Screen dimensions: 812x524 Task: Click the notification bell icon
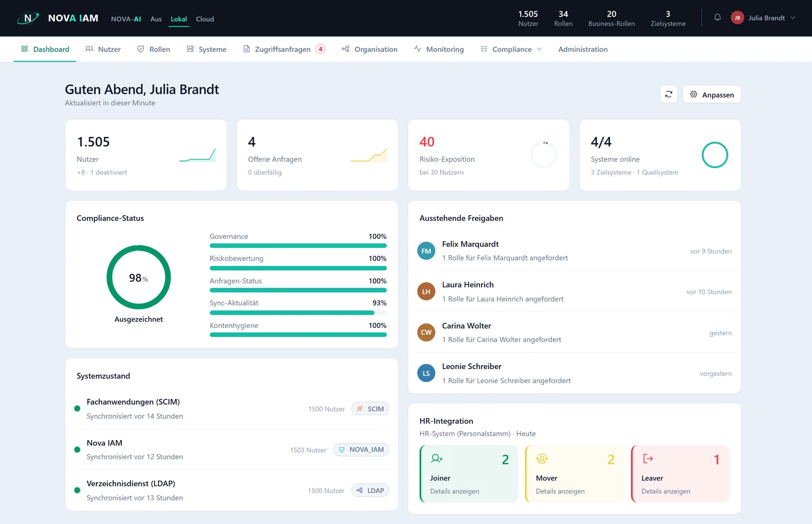click(x=717, y=17)
